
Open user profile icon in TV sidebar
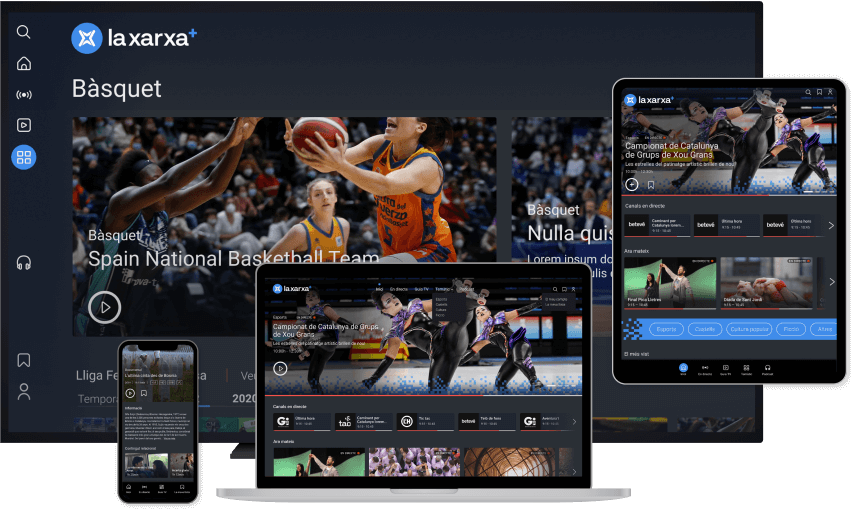pos(24,391)
